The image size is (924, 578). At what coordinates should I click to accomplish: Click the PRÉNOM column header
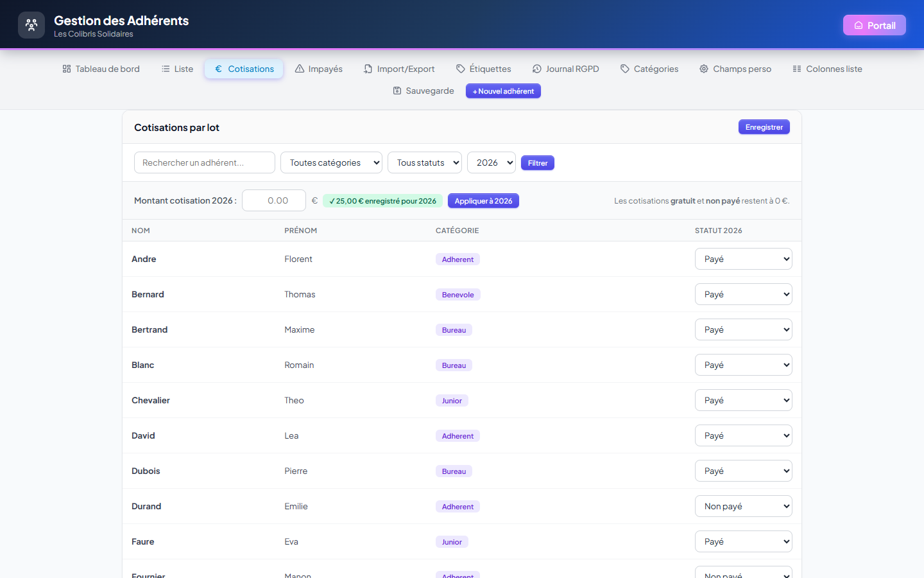point(300,231)
